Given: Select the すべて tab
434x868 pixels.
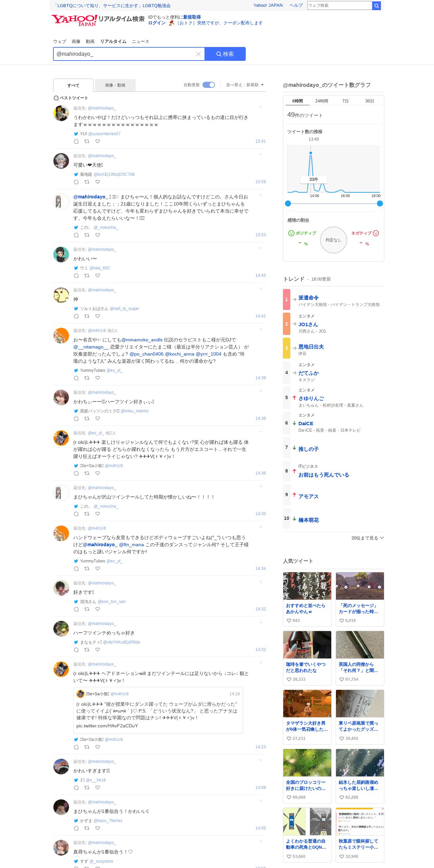Looking at the screenshot, I should tap(73, 86).
